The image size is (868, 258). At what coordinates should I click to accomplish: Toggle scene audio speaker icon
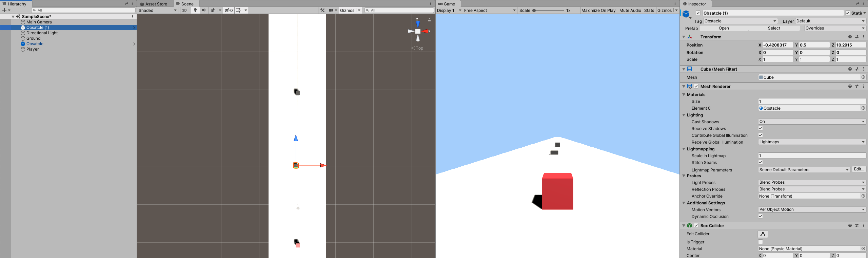[x=204, y=10]
